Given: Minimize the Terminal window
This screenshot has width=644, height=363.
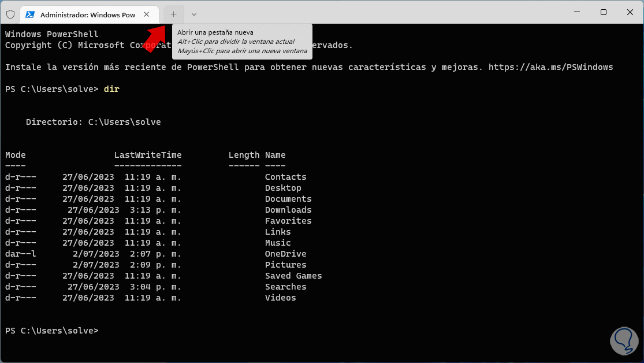Looking at the screenshot, I should click(576, 12).
